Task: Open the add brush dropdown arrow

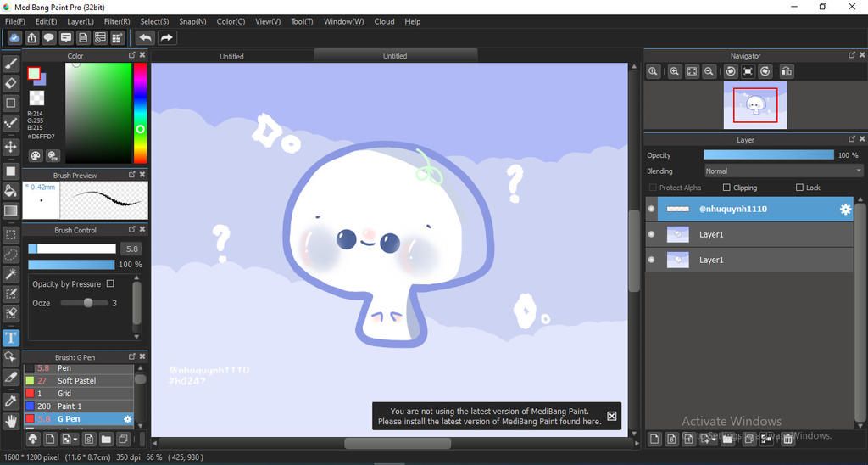Action: tap(76, 440)
